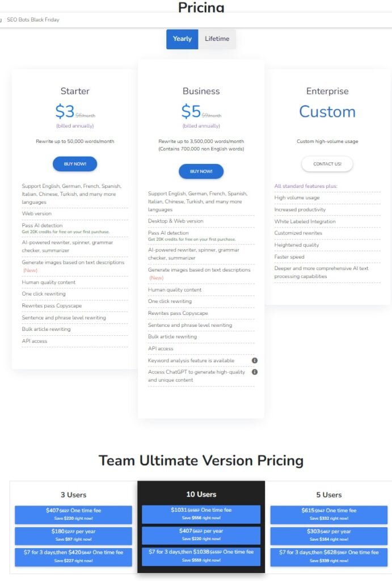Click the $7 trial then $1038 offer for 10 Users
This screenshot has height=581, width=392.
pyautogui.click(x=201, y=556)
